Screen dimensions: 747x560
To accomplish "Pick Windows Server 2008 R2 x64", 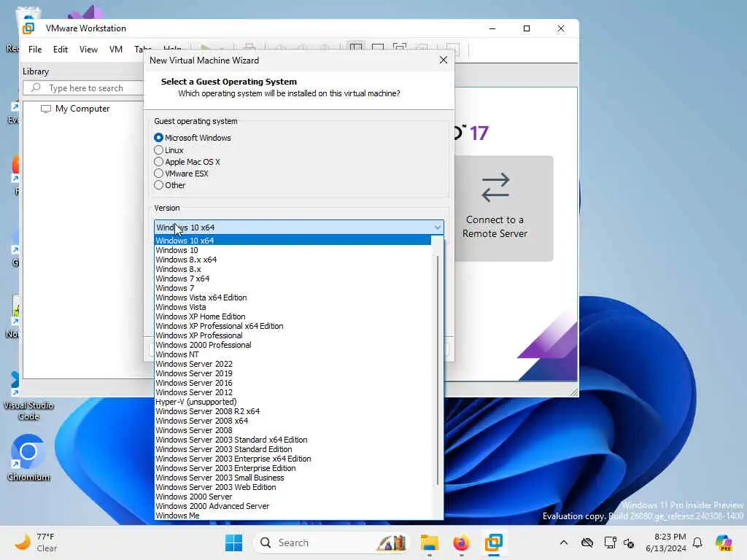I will pos(293,411).
